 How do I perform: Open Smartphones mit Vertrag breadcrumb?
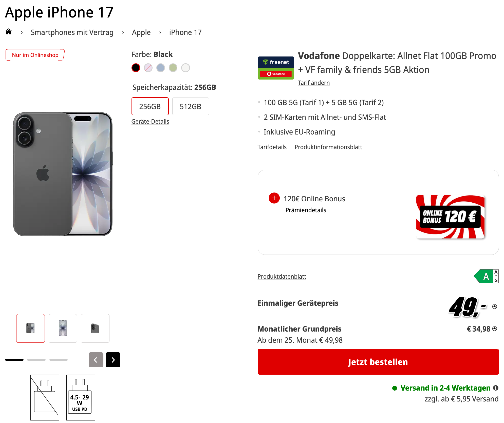(72, 32)
